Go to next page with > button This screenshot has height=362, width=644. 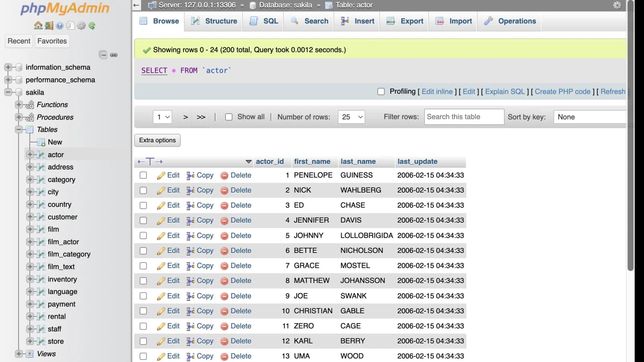pos(186,117)
